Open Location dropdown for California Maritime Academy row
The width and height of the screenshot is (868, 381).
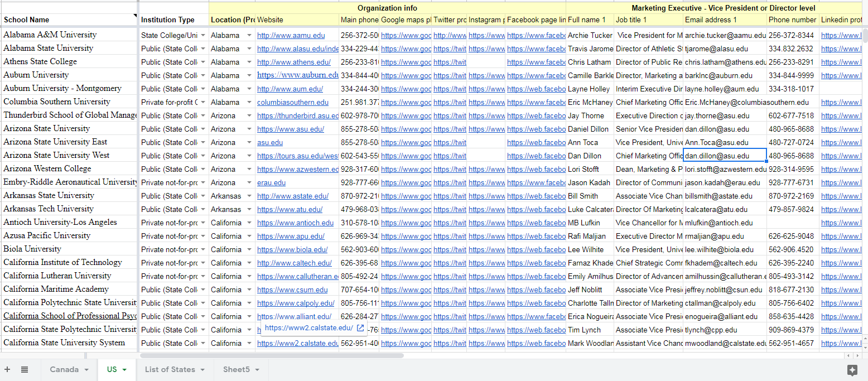(x=249, y=290)
